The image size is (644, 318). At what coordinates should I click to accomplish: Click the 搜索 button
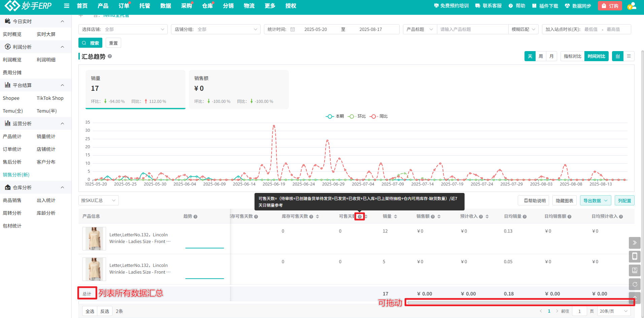coord(91,43)
